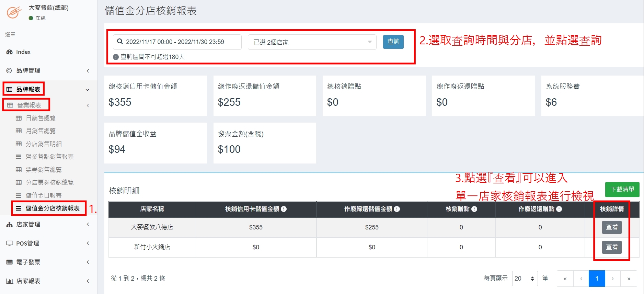Go to the next page arrow in pagination
Viewport: 644px width, 294px height.
[x=612, y=279]
